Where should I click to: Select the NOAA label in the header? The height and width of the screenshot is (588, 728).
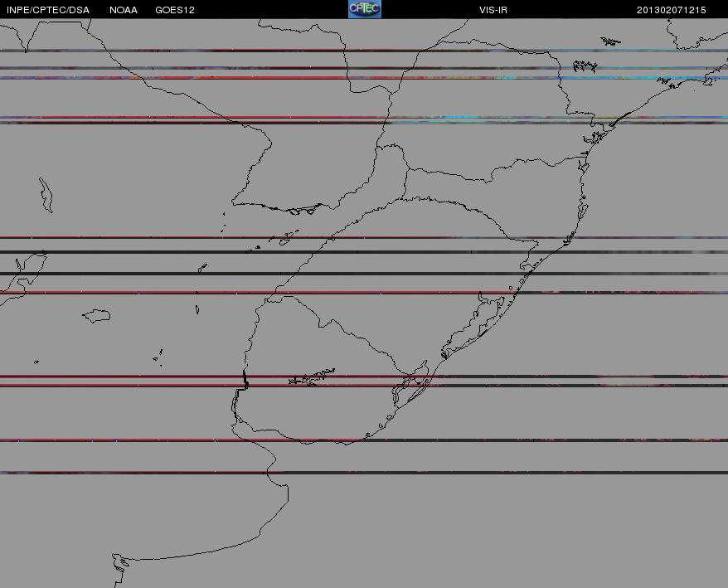point(124,10)
